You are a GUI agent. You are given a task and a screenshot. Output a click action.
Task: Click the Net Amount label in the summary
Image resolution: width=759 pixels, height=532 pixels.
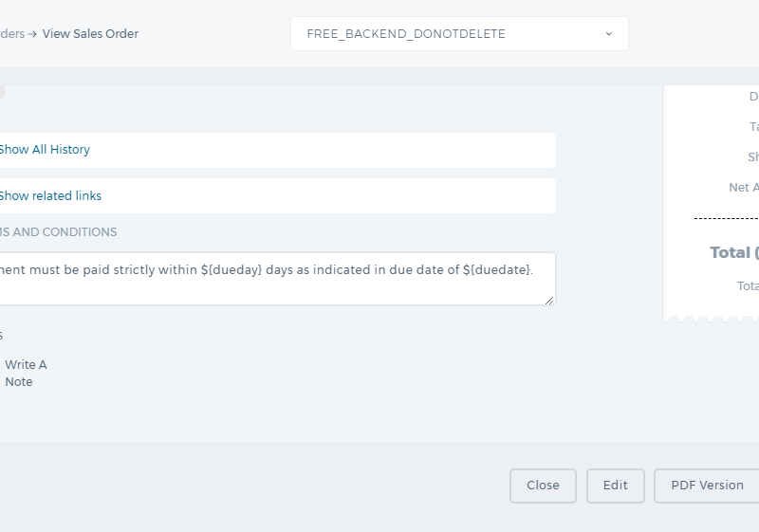[x=744, y=188]
